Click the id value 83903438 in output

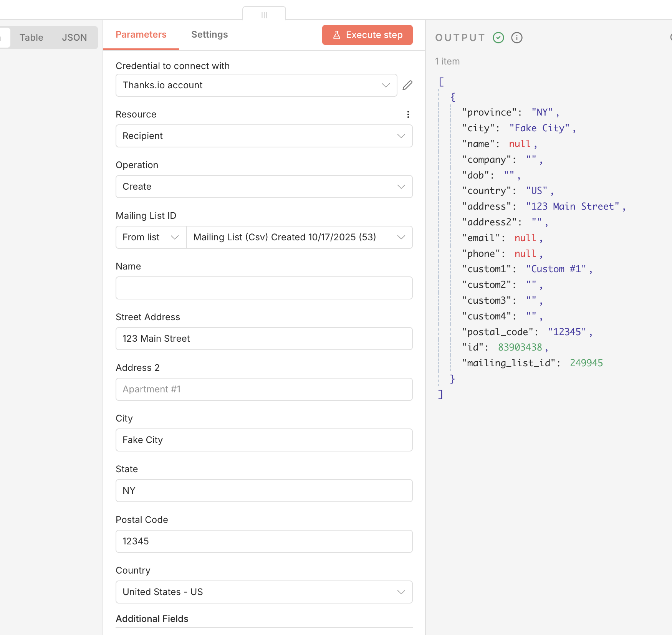[520, 347]
